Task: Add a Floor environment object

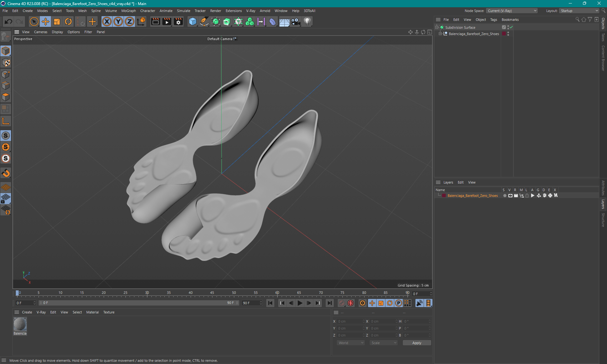Action: click(284, 21)
